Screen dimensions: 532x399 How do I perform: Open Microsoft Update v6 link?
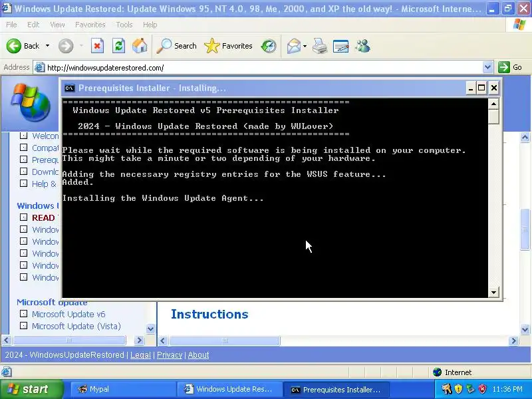click(68, 314)
